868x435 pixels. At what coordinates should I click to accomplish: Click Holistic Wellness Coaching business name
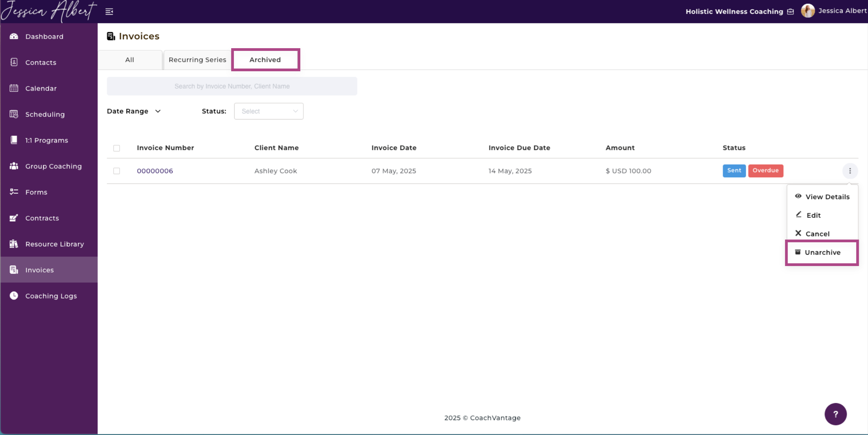point(734,12)
